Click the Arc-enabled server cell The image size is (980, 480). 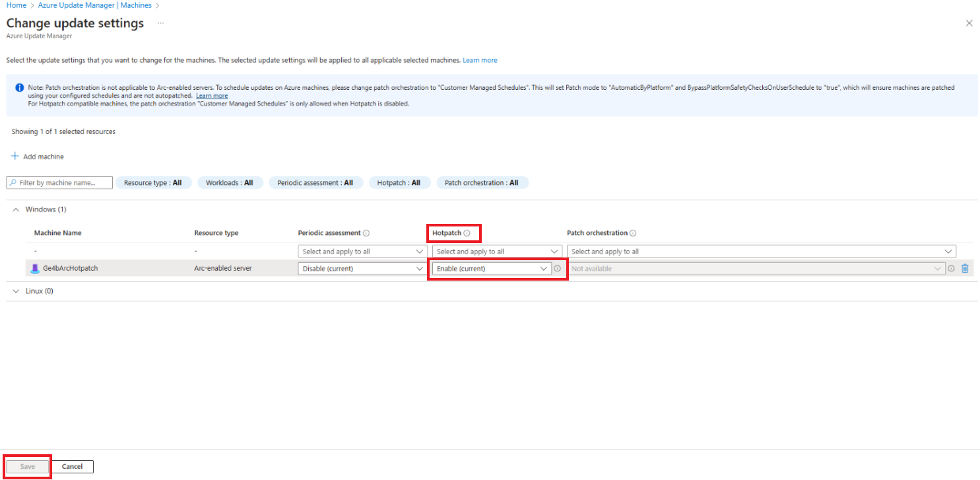pyautogui.click(x=223, y=269)
